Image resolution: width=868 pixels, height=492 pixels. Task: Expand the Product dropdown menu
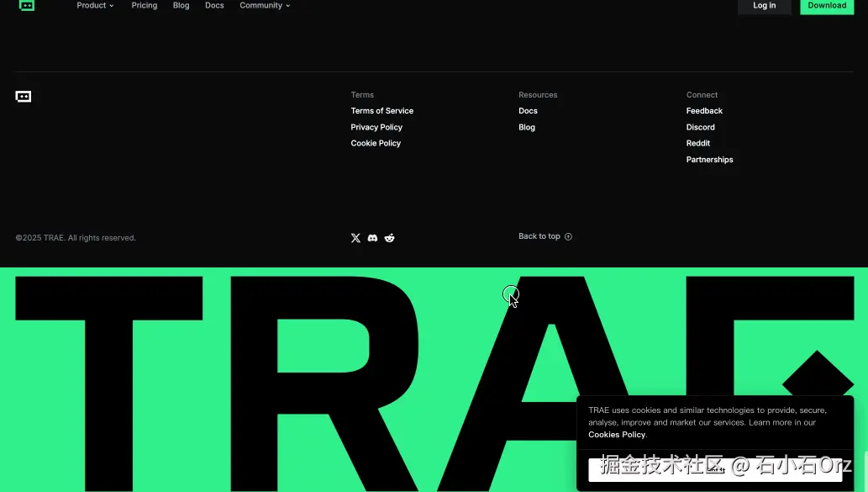[x=95, y=6]
